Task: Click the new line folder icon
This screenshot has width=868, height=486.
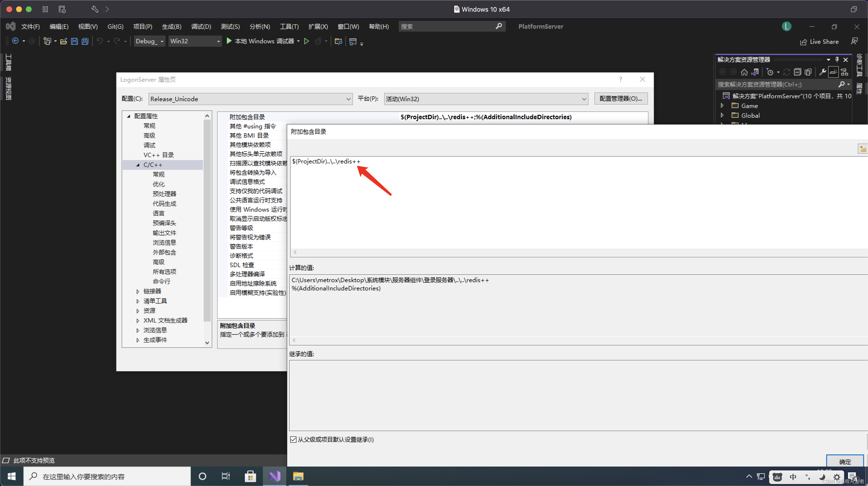Action: [863, 149]
